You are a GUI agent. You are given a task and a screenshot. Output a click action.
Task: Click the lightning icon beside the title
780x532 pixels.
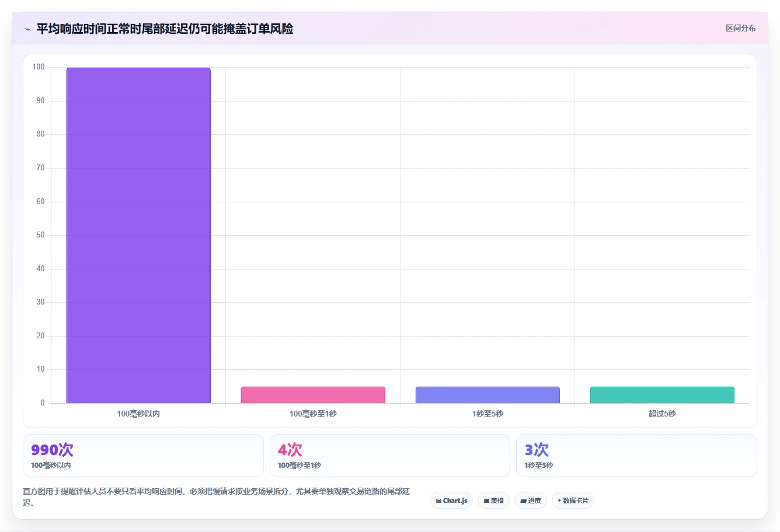[27, 29]
